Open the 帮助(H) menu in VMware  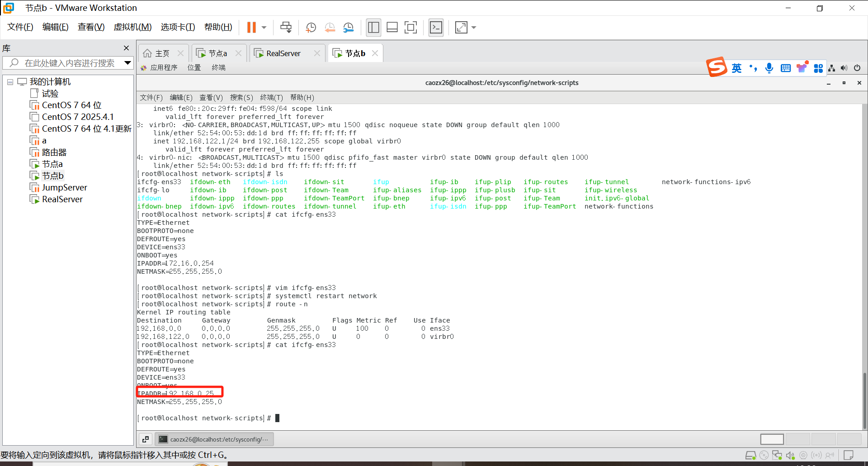tap(218, 27)
